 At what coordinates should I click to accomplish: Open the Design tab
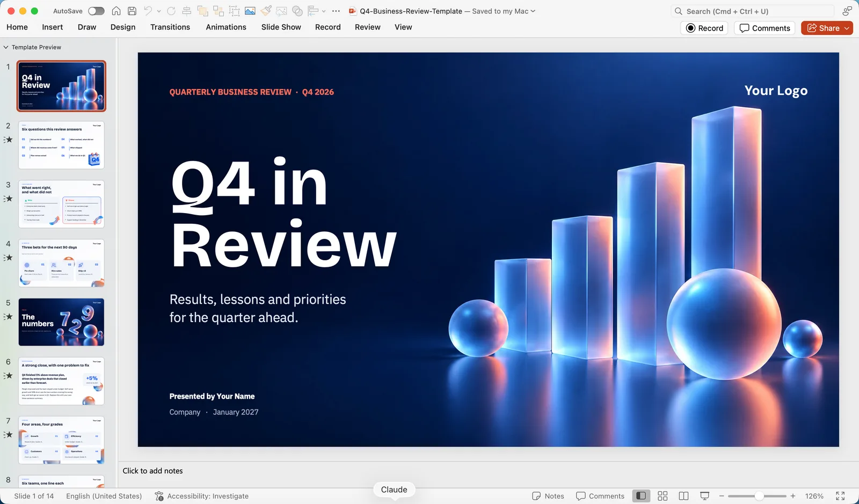tap(123, 27)
